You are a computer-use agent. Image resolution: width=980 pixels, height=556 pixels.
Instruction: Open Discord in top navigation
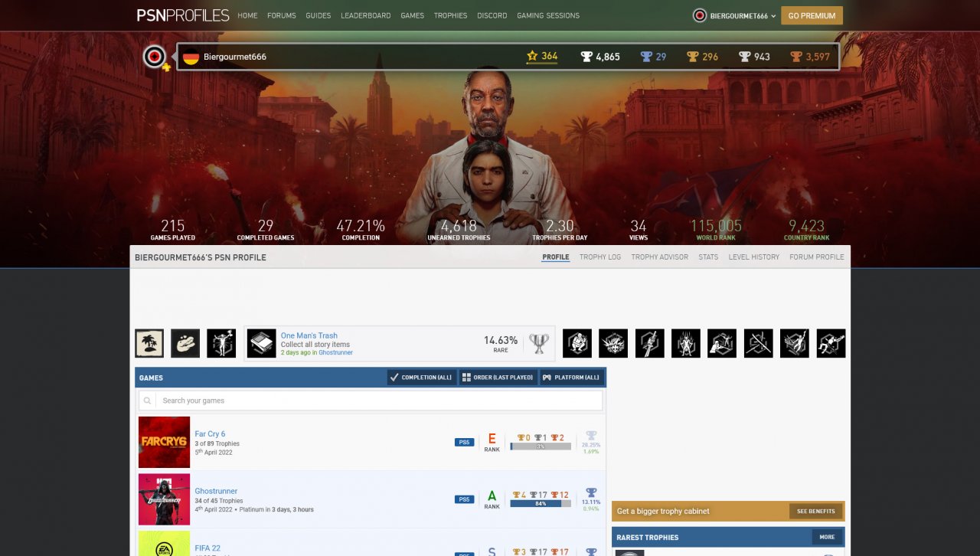pyautogui.click(x=492, y=15)
